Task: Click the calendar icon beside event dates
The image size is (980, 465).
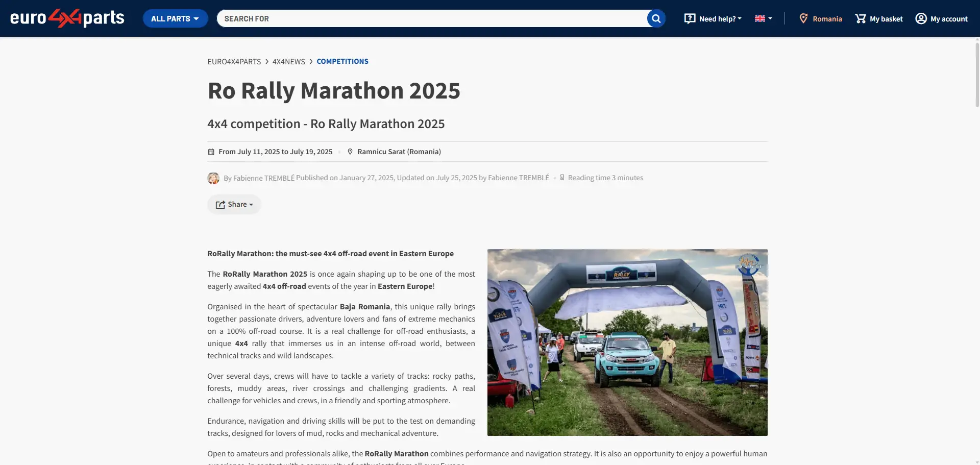Action: (211, 152)
